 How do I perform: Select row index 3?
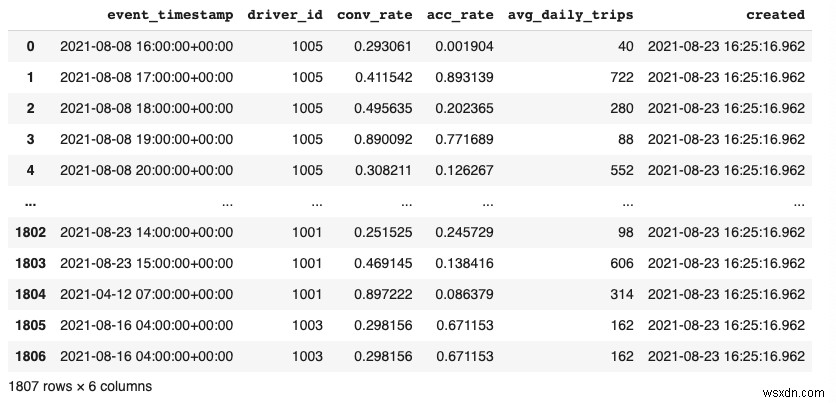(x=30, y=139)
